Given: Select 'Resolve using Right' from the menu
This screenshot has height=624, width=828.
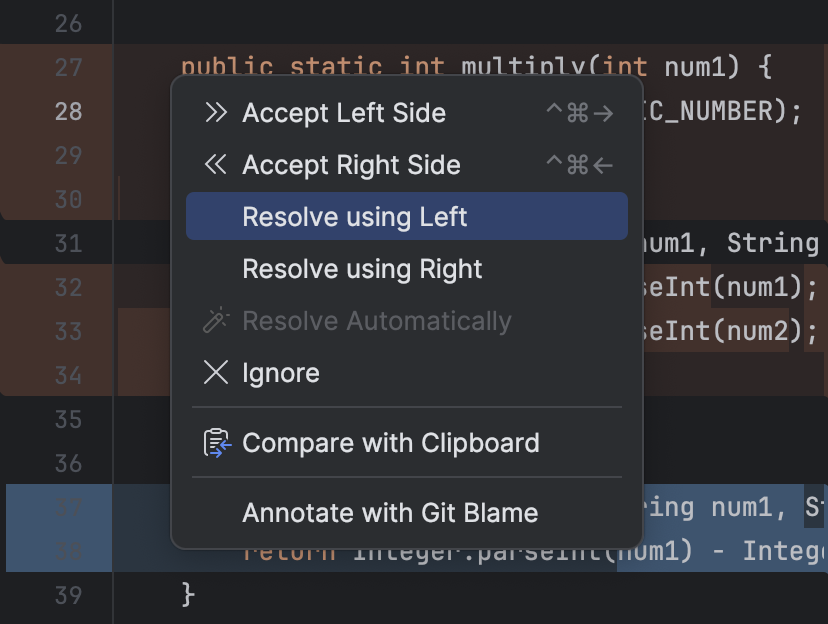Looking at the screenshot, I should coord(360,268).
